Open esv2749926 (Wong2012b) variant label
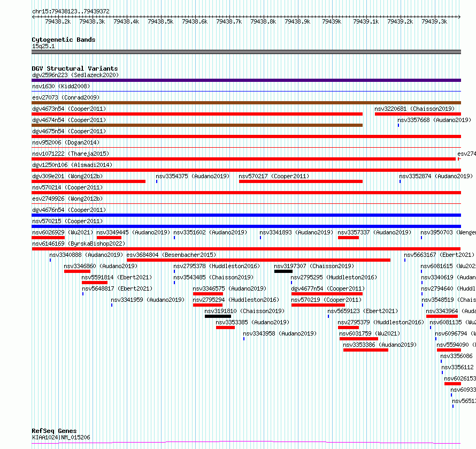The height and width of the screenshot is (449, 476). pyautogui.click(x=67, y=199)
